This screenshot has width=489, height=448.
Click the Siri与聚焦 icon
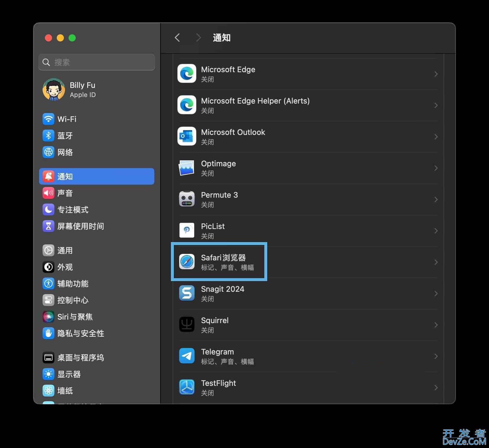48,317
